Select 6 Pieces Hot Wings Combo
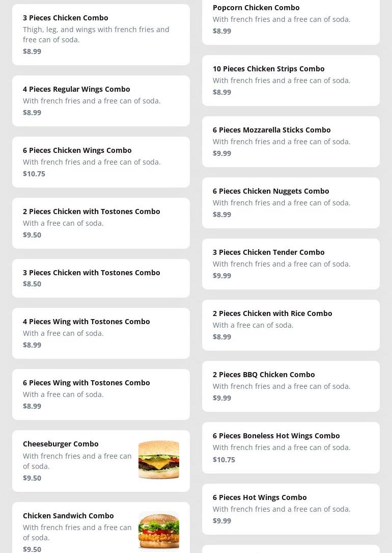This screenshot has height=553, width=392. 260,497
